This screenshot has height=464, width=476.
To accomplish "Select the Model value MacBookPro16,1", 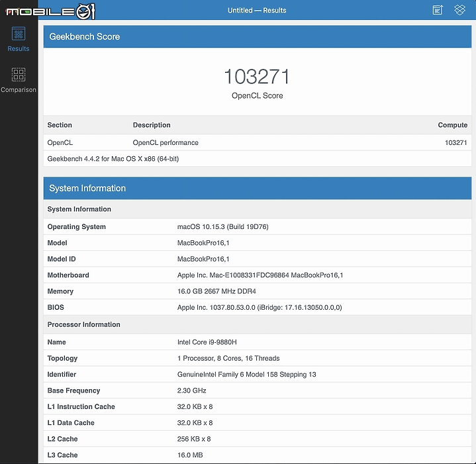I will pyautogui.click(x=203, y=243).
